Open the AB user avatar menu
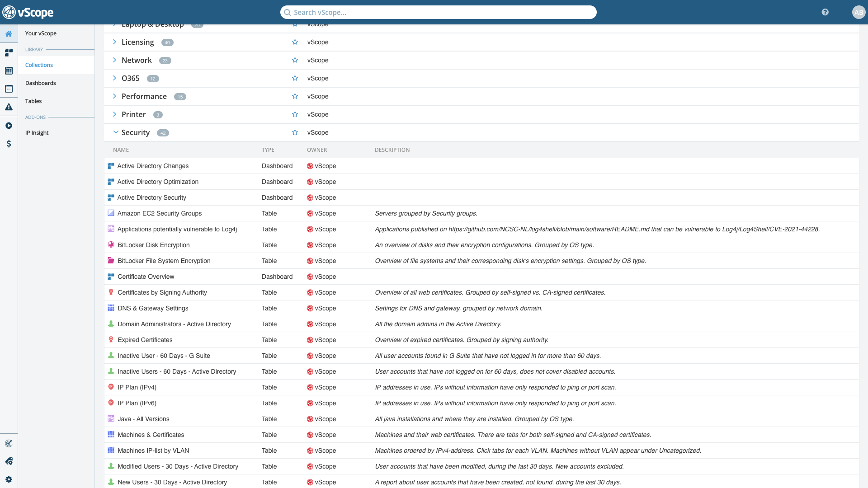Screen dimensions: 868x488 click(x=859, y=12)
